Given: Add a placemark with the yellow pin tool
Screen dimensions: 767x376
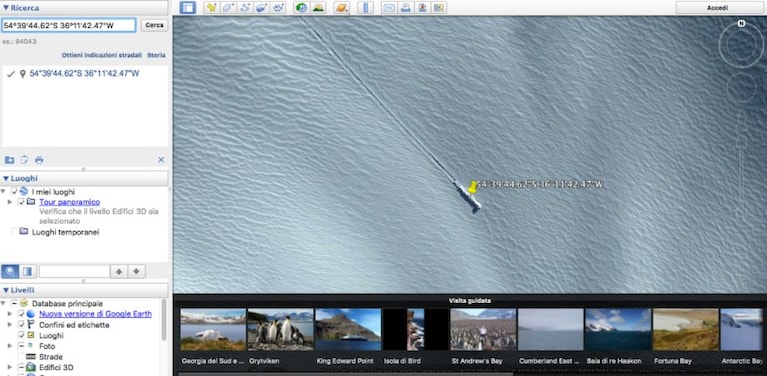Looking at the screenshot, I should coord(211,7).
